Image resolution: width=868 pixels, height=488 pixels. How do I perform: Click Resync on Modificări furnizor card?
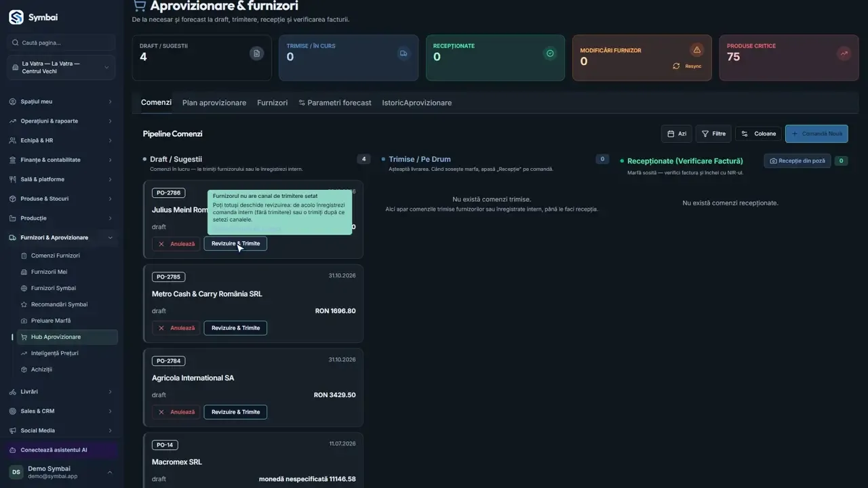687,66
